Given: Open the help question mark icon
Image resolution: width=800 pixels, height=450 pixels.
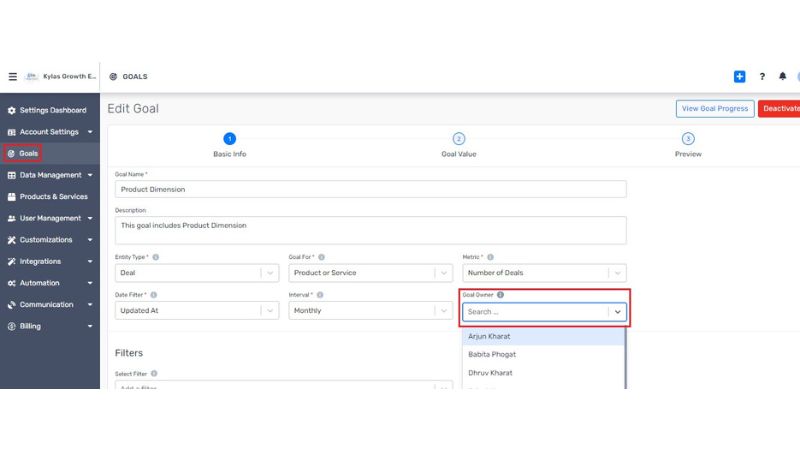Looking at the screenshot, I should [762, 76].
